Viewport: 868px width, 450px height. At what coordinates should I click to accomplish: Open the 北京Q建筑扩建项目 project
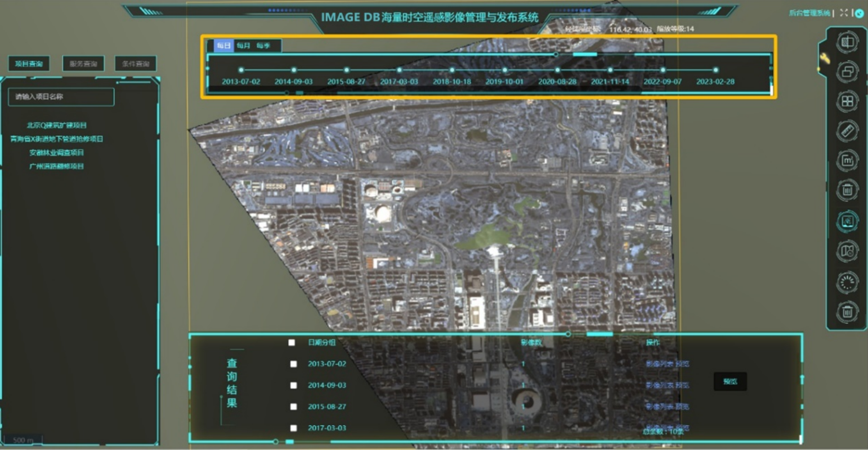tap(57, 126)
